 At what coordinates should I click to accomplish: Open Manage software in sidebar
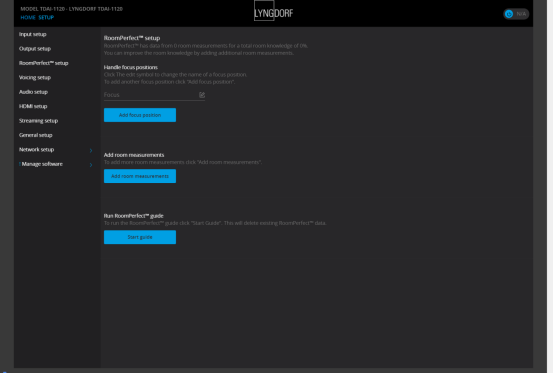coord(42,164)
